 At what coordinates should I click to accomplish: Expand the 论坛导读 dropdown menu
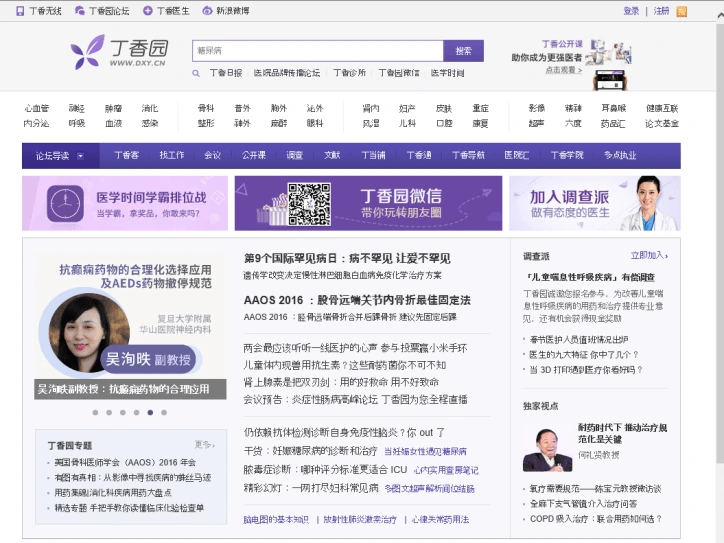point(60,156)
